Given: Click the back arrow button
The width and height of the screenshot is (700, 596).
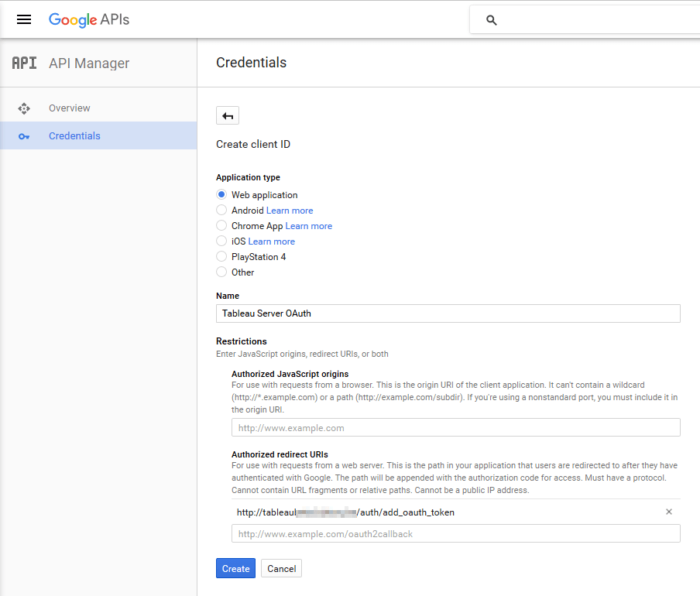Looking at the screenshot, I should [228, 116].
